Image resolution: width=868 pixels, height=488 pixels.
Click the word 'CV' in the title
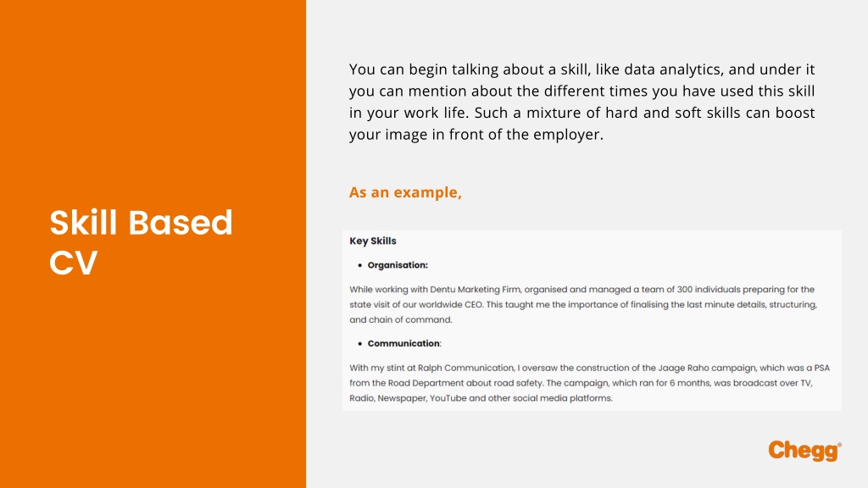pos(73,263)
